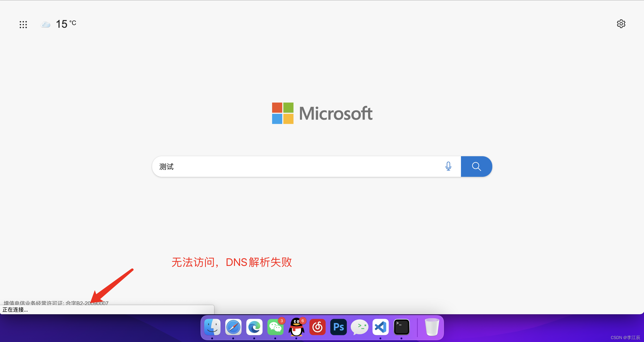Click the 增值电信业务经营许可证 footer link
Image resolution: width=644 pixels, height=342 pixels.
pyautogui.click(x=56, y=303)
